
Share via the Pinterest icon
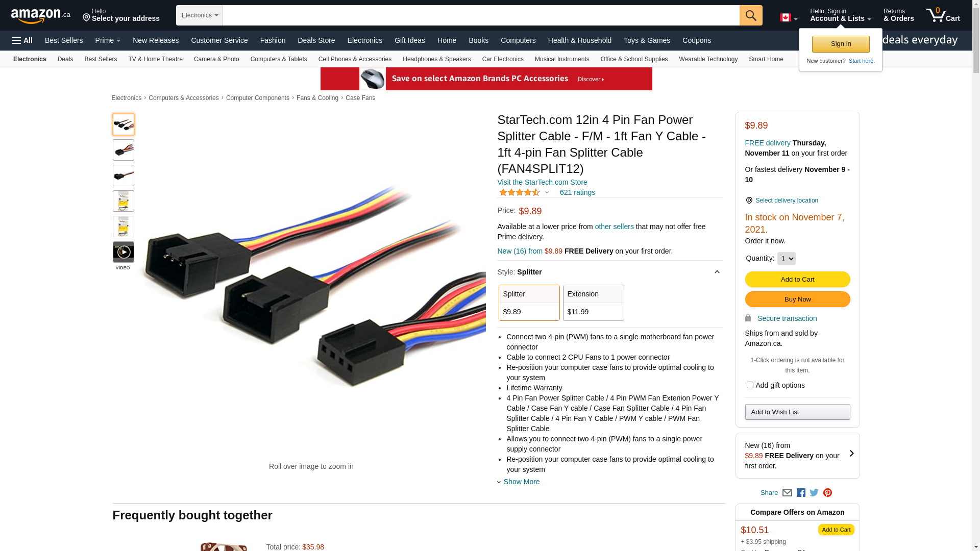(x=827, y=493)
